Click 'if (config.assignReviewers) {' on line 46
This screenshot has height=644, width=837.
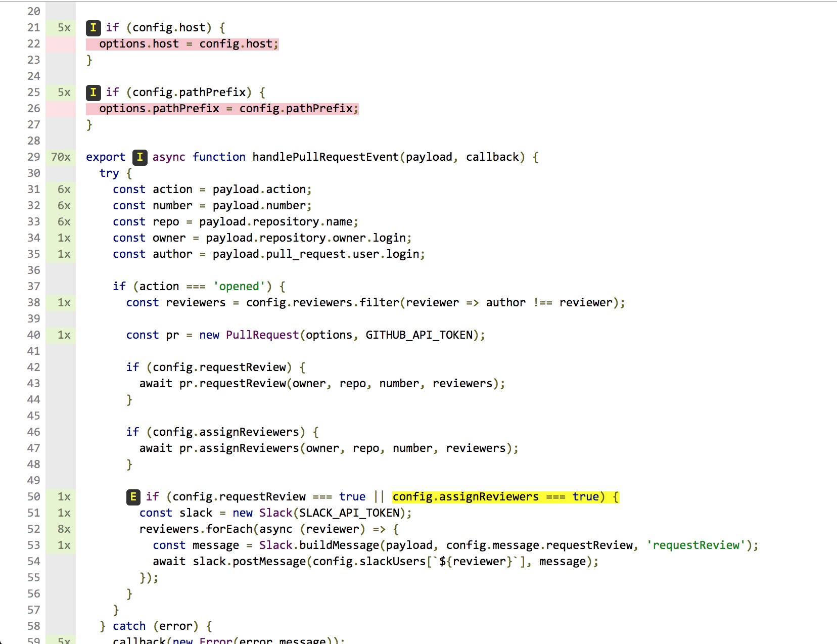click(x=222, y=432)
